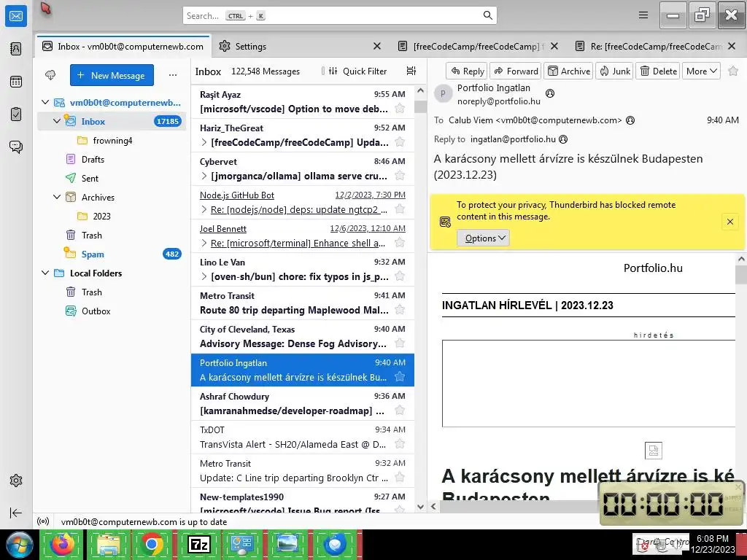Open the Chat space icon

point(16,147)
